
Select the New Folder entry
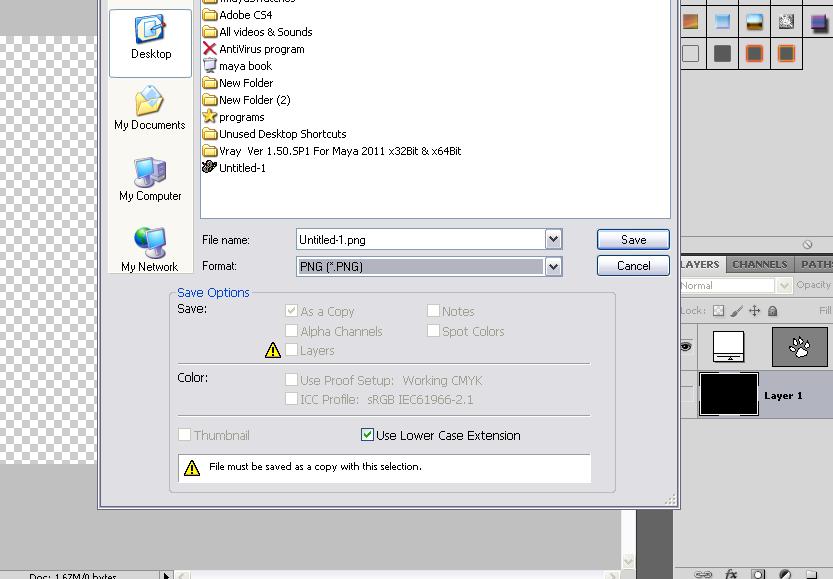tap(239, 83)
